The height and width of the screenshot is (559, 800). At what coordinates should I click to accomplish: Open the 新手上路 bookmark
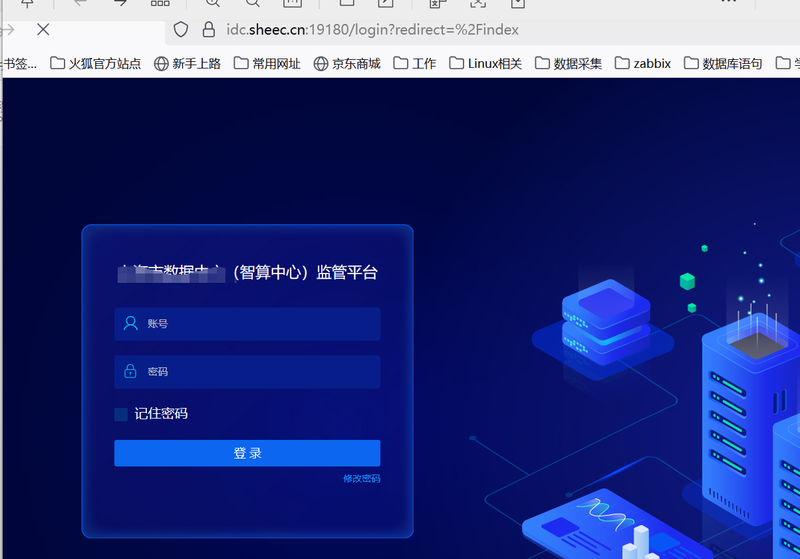pos(187,63)
